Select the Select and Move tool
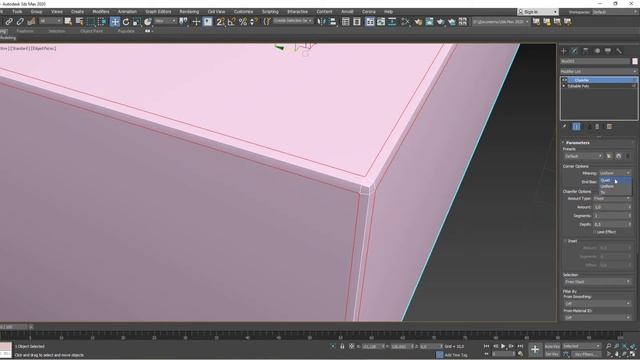Image resolution: width=640 pixels, height=360 pixels. [115, 22]
